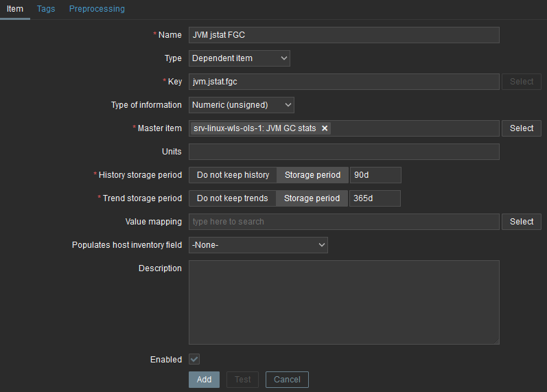Select Do not keep history option
This screenshot has height=392, width=547.
pos(233,175)
